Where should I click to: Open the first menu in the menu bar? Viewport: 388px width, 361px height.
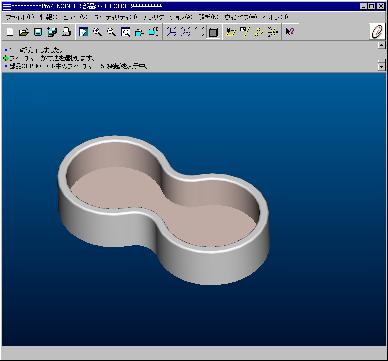20,17
